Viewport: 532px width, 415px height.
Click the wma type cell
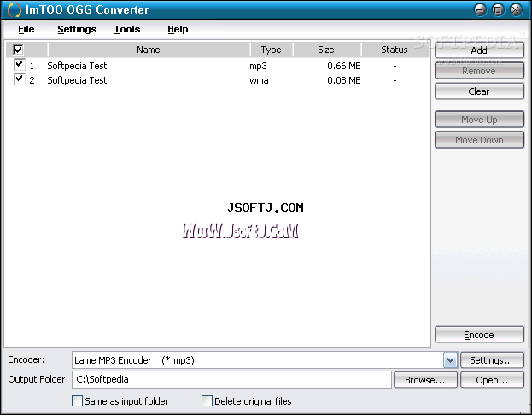(259, 80)
